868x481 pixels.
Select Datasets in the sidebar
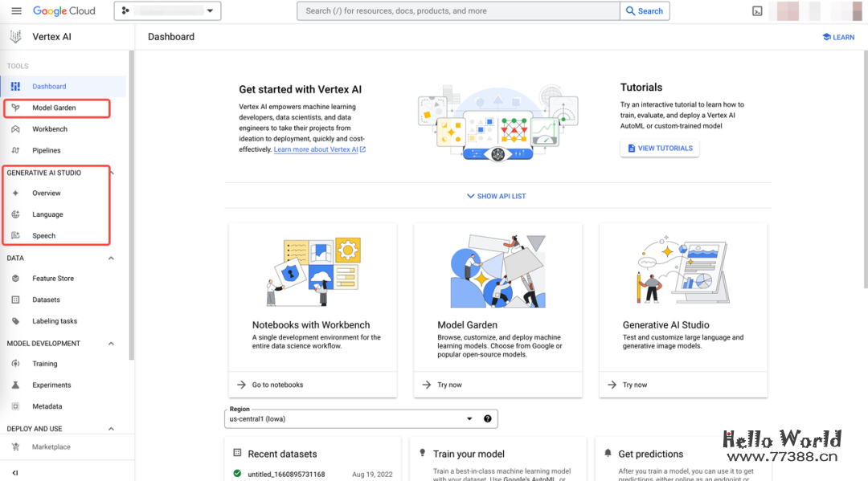click(46, 300)
